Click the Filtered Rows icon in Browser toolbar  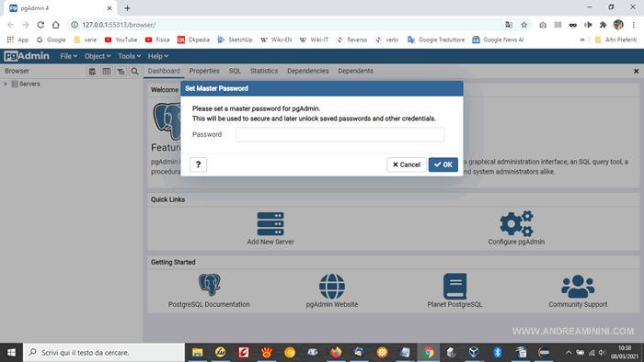(x=121, y=72)
